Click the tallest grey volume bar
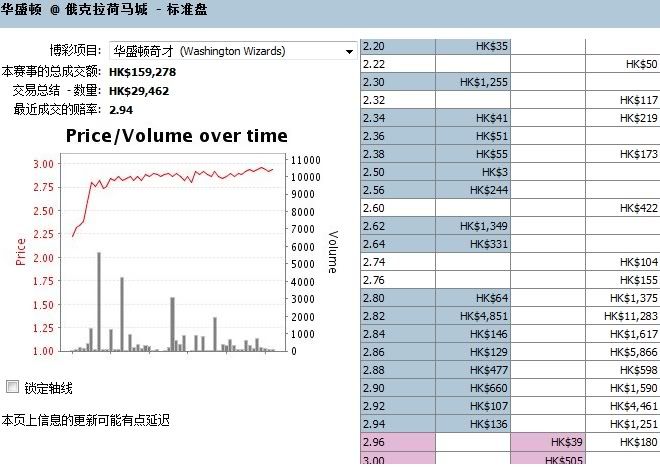The width and height of the screenshot is (660, 468). tap(99, 300)
